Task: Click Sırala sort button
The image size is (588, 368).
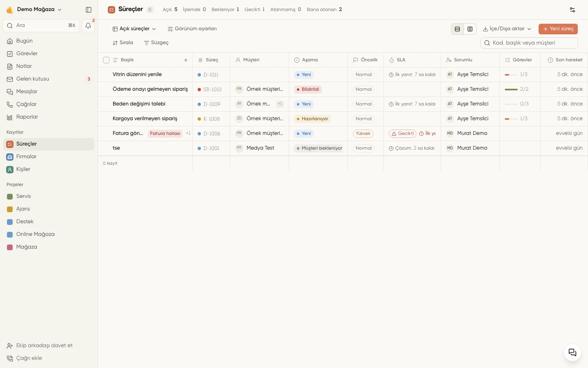Action: (x=123, y=43)
